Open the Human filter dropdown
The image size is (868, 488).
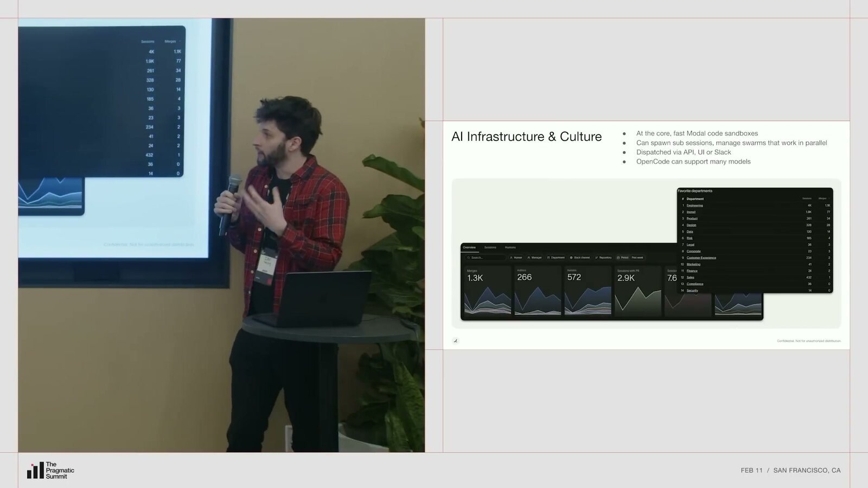(516, 258)
